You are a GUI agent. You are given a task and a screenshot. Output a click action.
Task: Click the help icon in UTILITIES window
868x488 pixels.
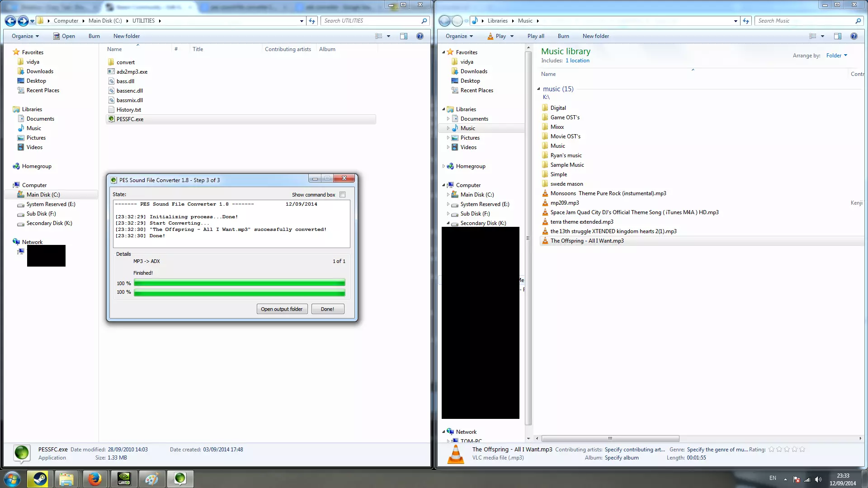[x=420, y=36]
